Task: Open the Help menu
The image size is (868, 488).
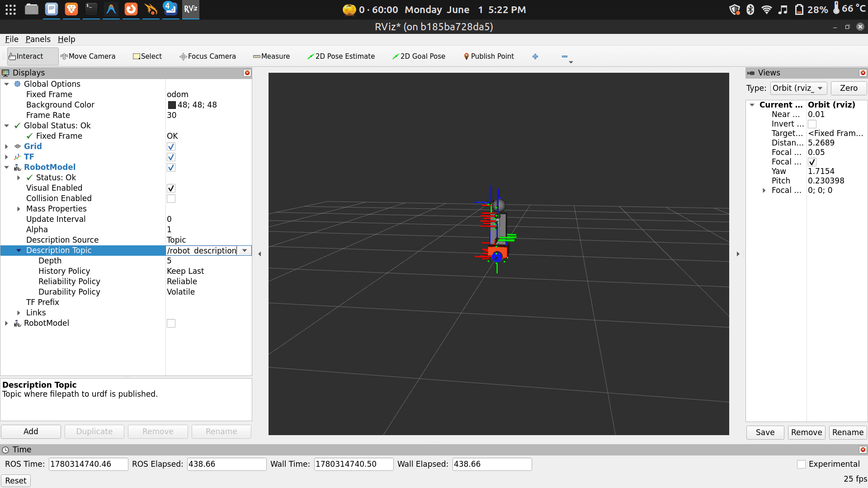Action: [66, 39]
